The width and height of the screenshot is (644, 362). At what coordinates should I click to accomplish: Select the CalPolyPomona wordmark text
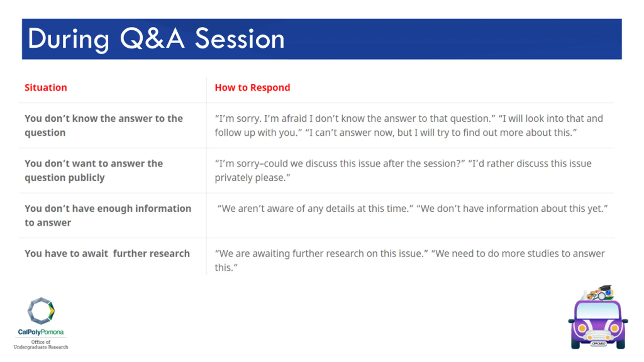[x=41, y=332]
